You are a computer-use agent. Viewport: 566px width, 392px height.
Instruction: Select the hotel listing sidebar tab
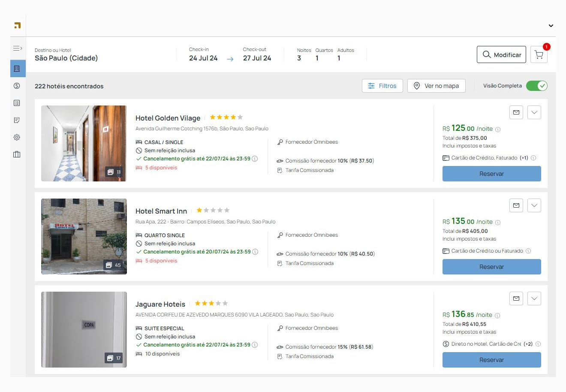[x=17, y=69]
